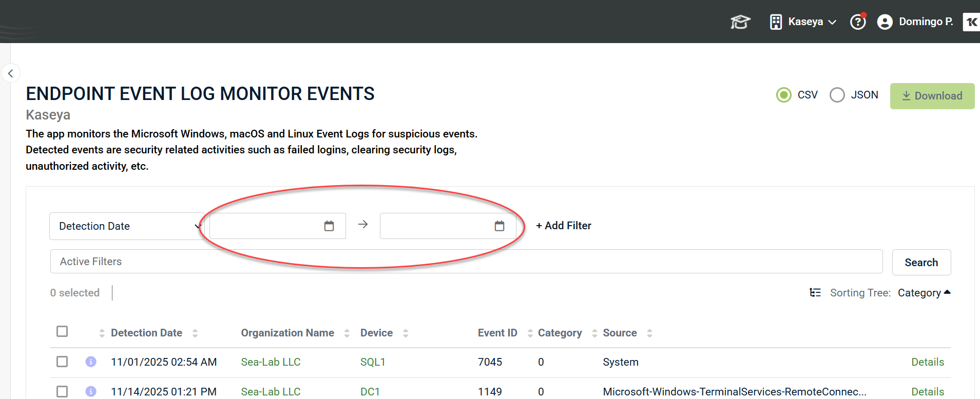Image resolution: width=980 pixels, height=399 pixels.
Task: Open the start date calendar picker icon
Action: coord(329,226)
